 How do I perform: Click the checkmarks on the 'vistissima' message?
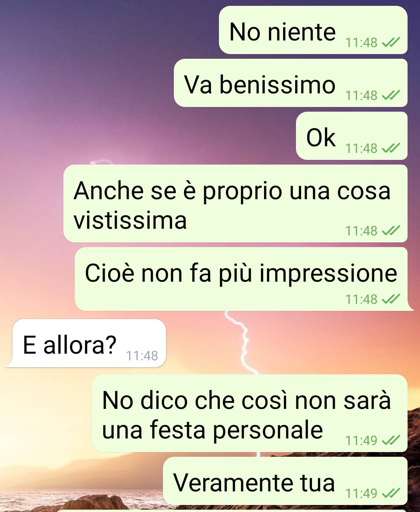pyautogui.click(x=390, y=230)
